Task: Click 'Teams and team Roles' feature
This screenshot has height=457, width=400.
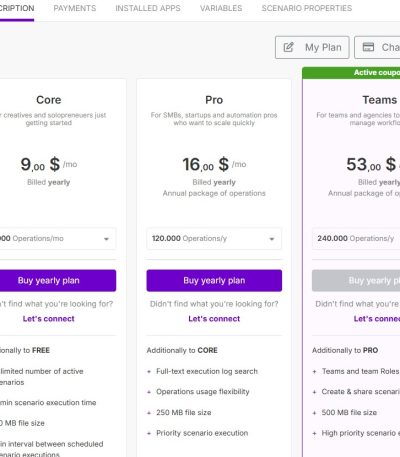Action: [x=360, y=371]
